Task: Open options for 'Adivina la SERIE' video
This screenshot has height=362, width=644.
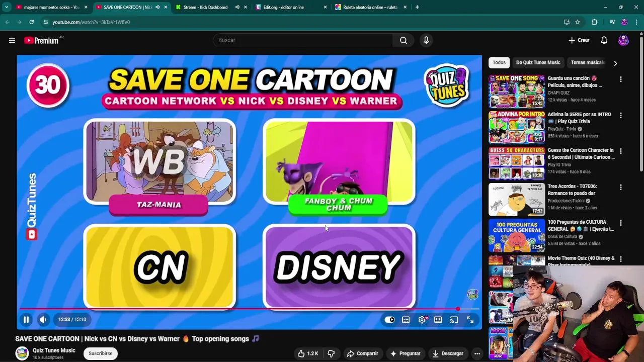Action: coord(620,115)
